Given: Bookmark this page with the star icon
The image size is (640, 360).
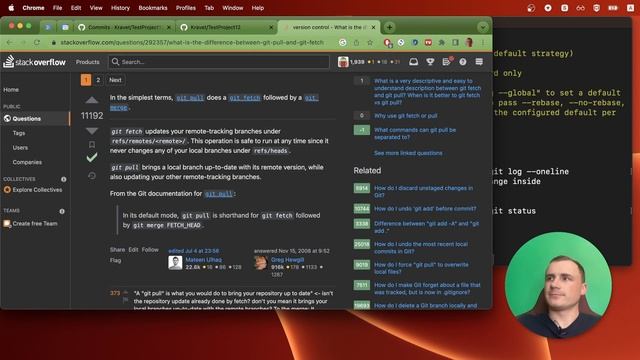Looking at the screenshot, I should tap(370, 42).
